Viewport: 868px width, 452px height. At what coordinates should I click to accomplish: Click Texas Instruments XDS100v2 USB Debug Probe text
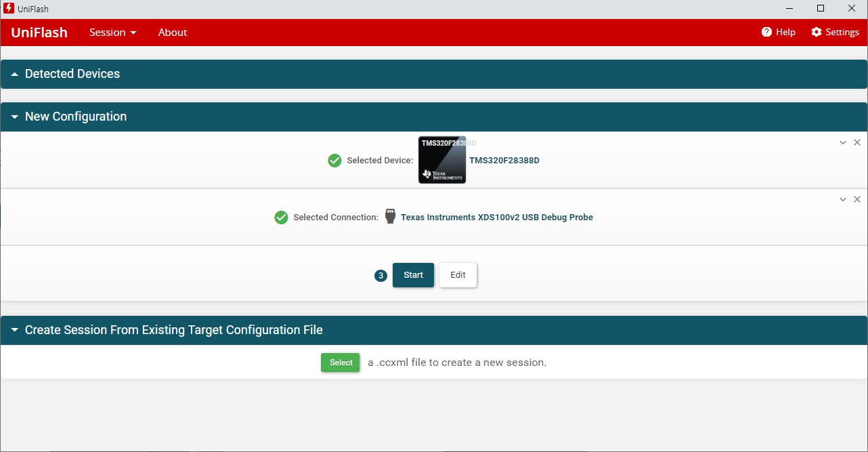pyautogui.click(x=497, y=218)
